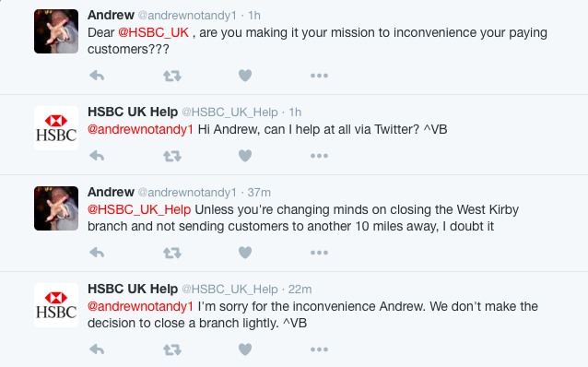Reply to Andrew's first tweet about inconvenience
The width and height of the screenshot is (588, 367).
(97, 76)
